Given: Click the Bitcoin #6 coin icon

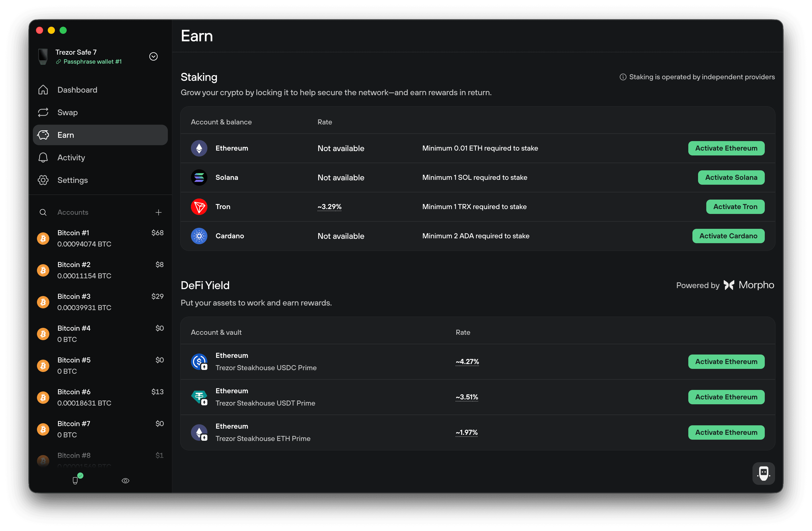Looking at the screenshot, I should pyautogui.click(x=43, y=398).
